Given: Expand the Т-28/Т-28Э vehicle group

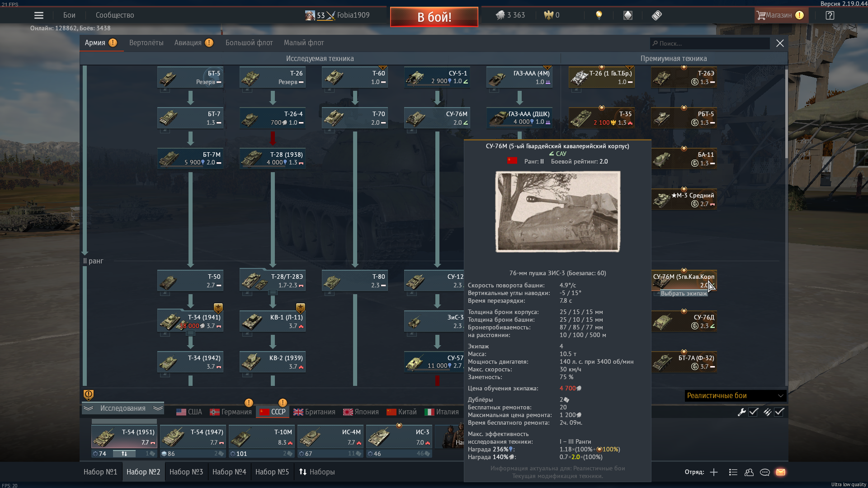Looking at the screenshot, I should 273,293.
